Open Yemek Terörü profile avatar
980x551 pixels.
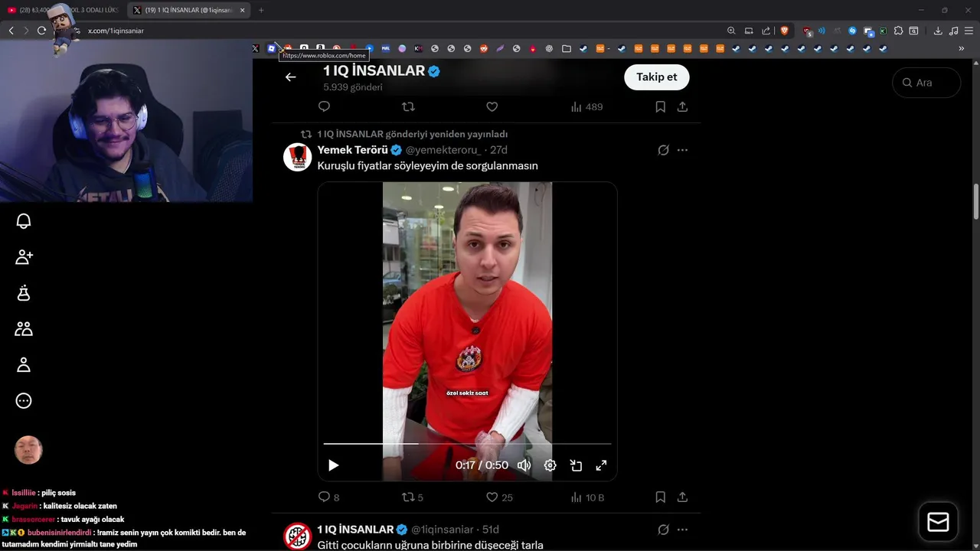298,157
